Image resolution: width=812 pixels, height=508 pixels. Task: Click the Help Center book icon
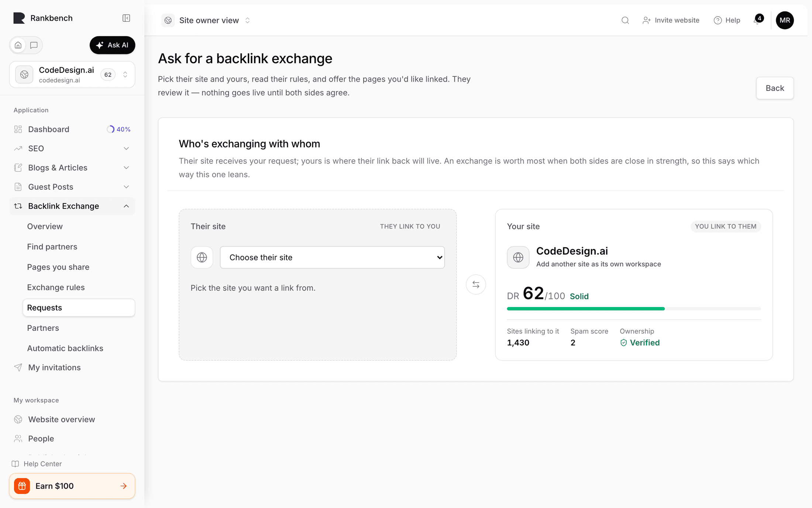(16, 464)
